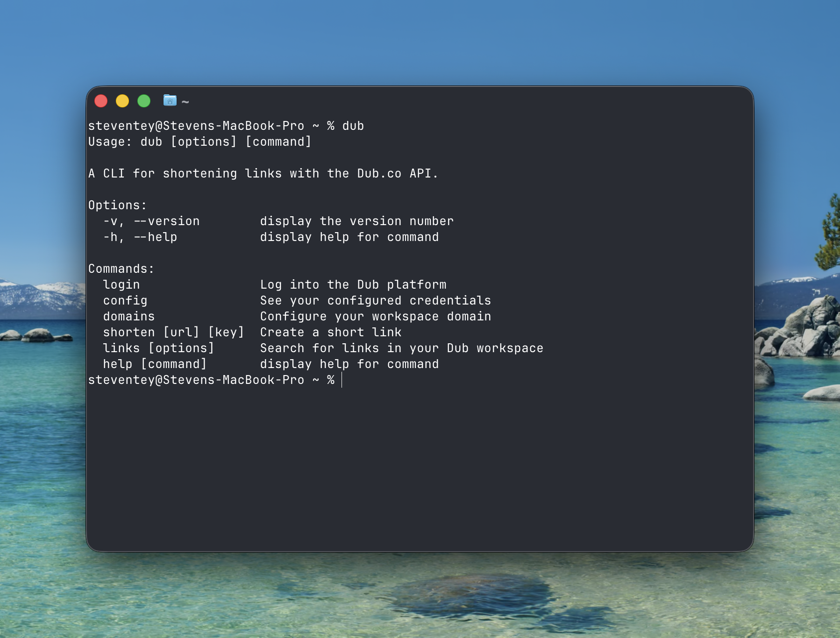Click the cursor at the last prompt line
Image resolution: width=840 pixels, height=638 pixels.
point(342,380)
